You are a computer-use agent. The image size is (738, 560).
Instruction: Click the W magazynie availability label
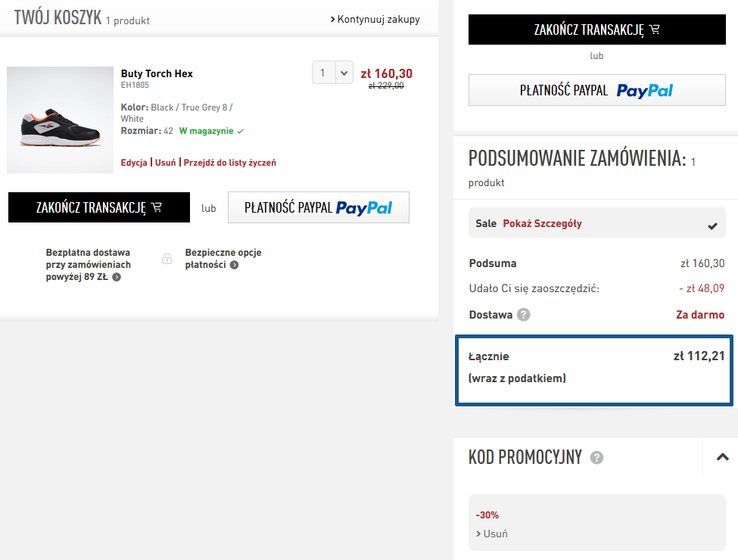pyautogui.click(x=211, y=131)
